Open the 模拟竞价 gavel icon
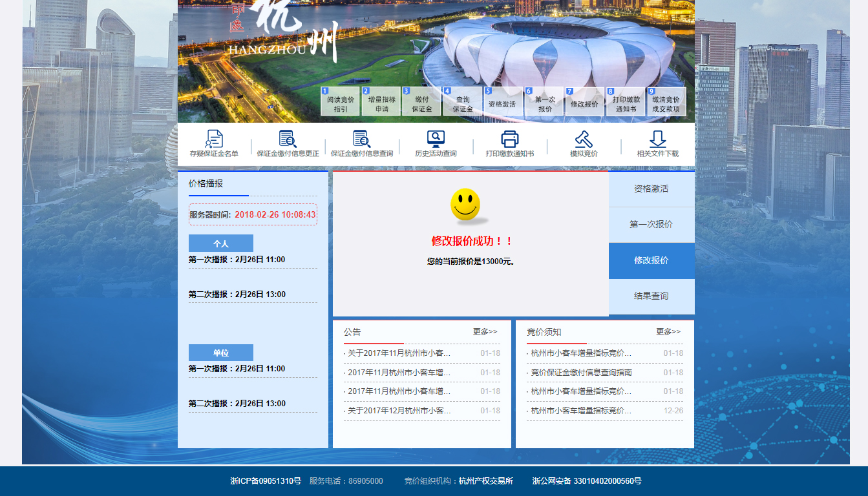868x496 pixels. pyautogui.click(x=584, y=139)
